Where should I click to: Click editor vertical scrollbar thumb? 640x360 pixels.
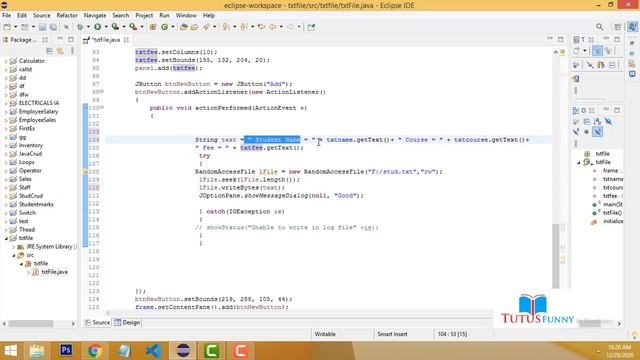pos(556,256)
